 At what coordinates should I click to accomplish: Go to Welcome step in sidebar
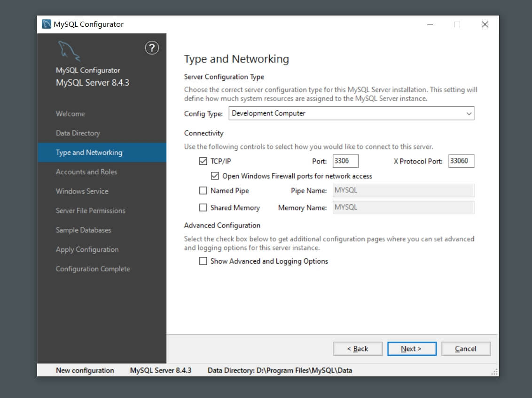point(70,114)
